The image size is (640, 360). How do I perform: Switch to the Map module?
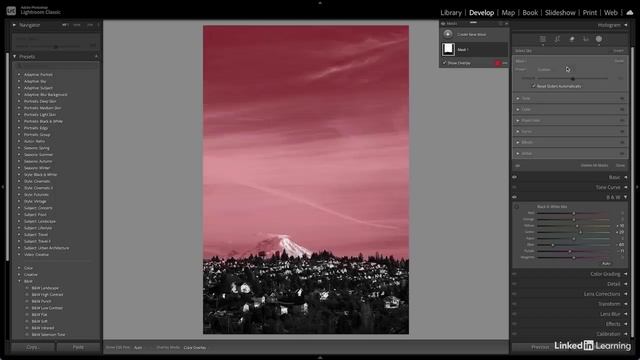(508, 13)
